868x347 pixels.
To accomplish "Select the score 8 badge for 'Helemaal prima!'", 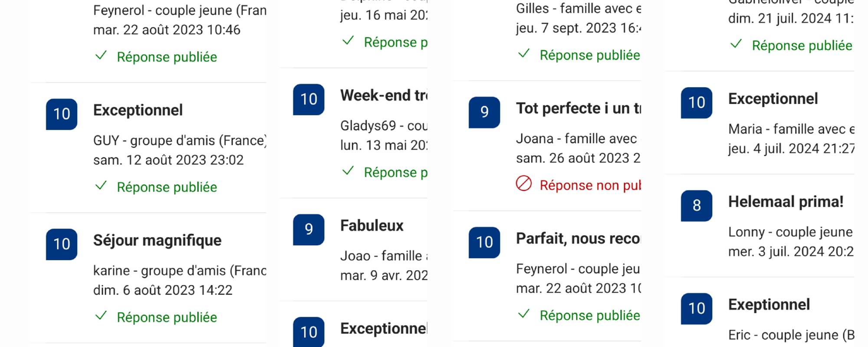I will click(x=696, y=206).
